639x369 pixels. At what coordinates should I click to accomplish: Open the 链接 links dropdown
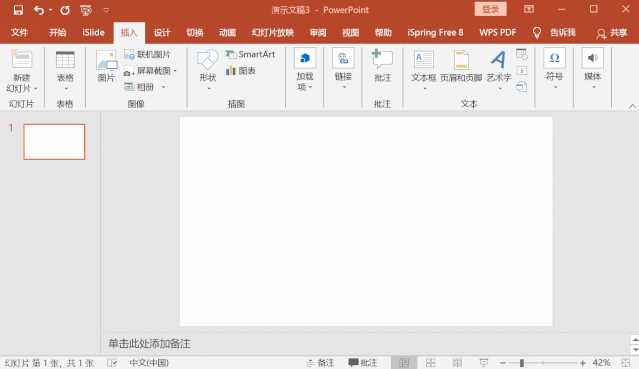[x=343, y=69]
